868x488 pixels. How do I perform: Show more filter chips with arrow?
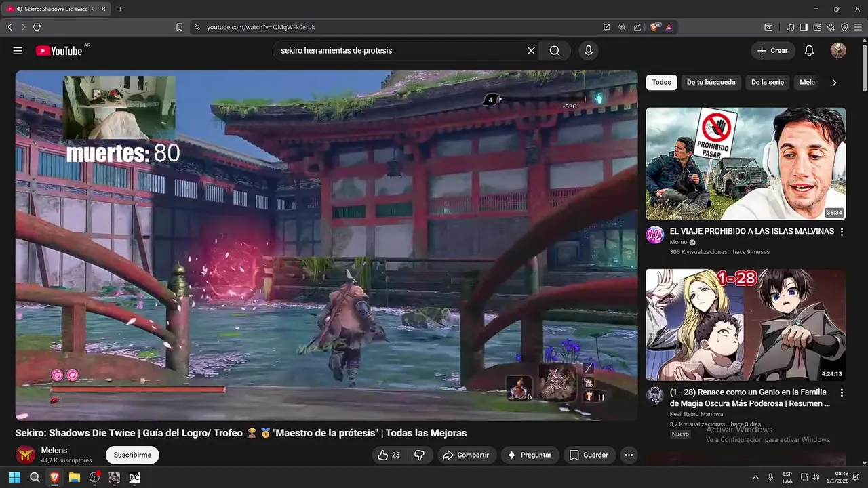(834, 83)
